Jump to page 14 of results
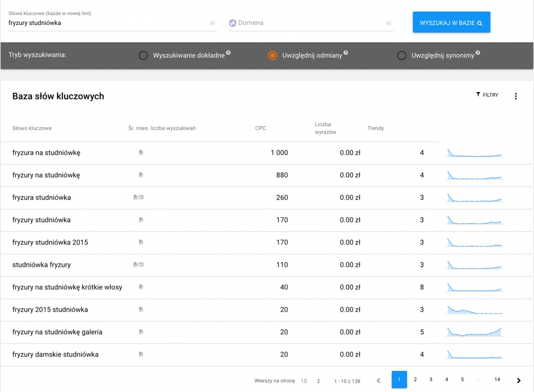 pyautogui.click(x=497, y=379)
